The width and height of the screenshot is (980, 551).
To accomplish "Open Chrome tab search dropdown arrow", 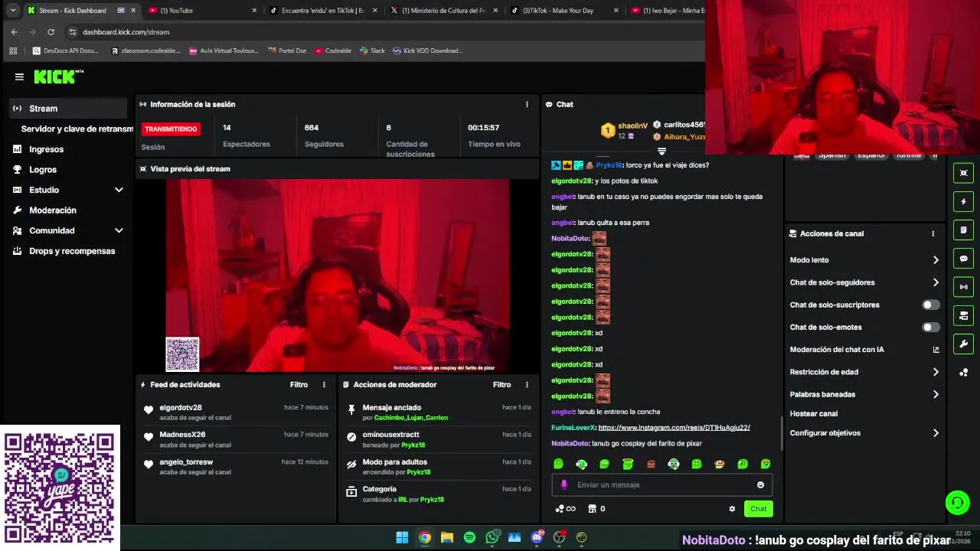I will [13, 11].
